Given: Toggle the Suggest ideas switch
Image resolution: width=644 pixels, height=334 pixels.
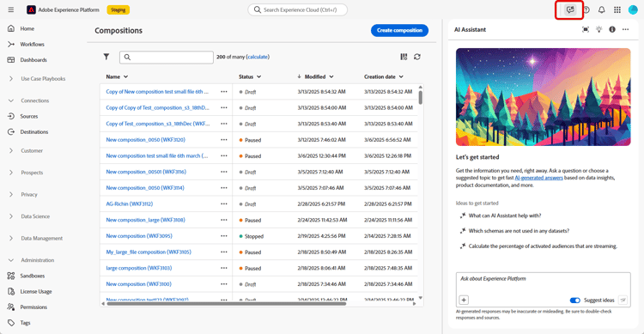Looking at the screenshot, I should point(575,301).
